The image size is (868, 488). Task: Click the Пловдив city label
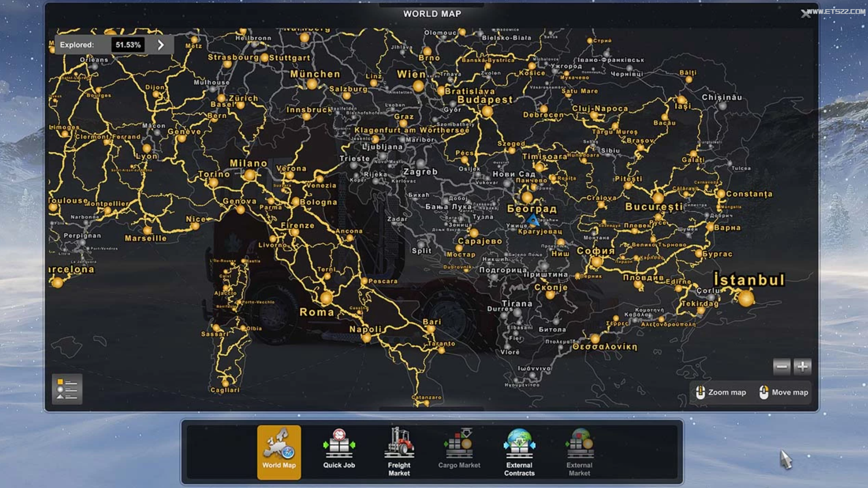coord(643,277)
